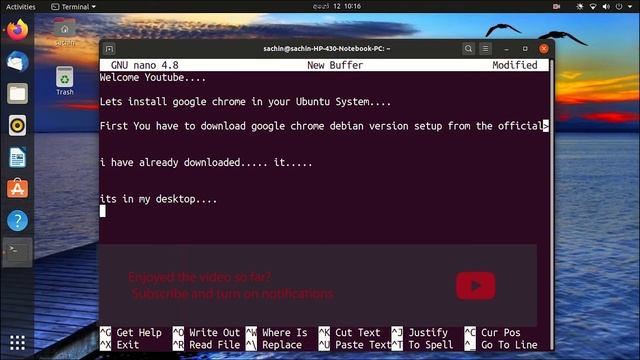Click 'Welcome Youtube....' line in nano
The height and width of the screenshot is (360, 640).
click(153, 78)
